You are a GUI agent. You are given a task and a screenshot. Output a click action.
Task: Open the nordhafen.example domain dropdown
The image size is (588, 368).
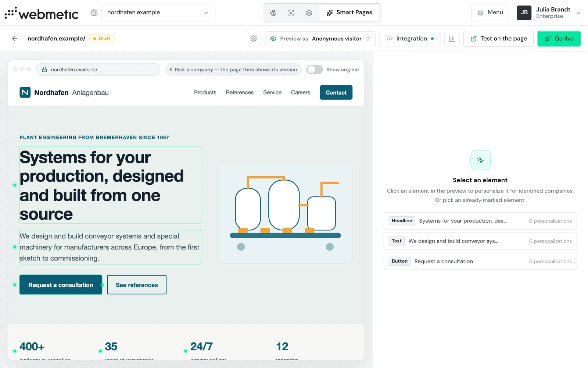(x=158, y=13)
